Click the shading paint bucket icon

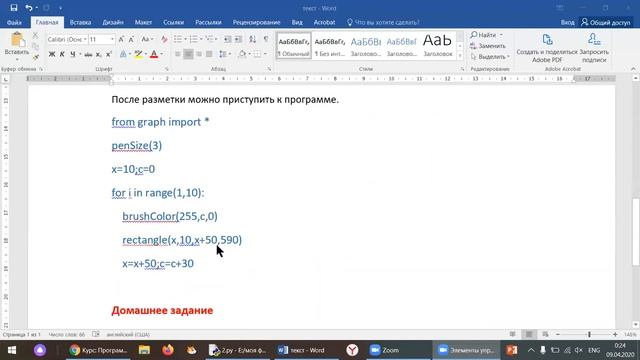(x=242, y=54)
